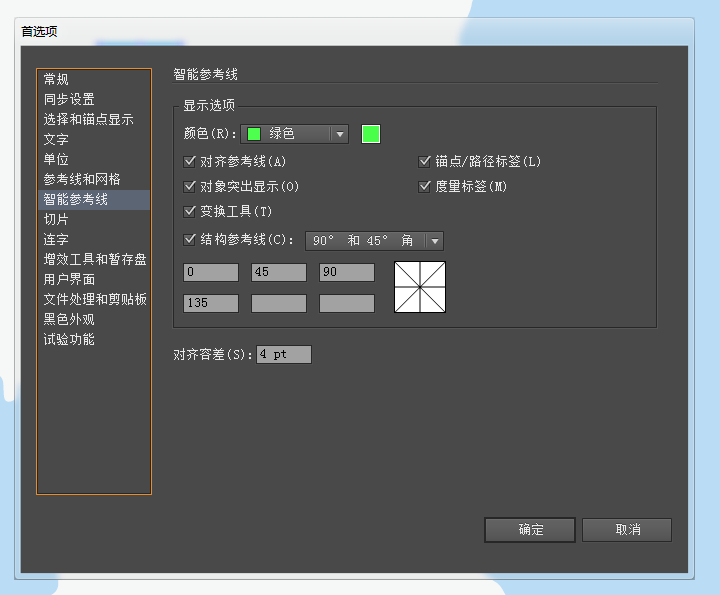The height and width of the screenshot is (595, 720).
Task: Open the 同步设置 category
Action: [94, 99]
